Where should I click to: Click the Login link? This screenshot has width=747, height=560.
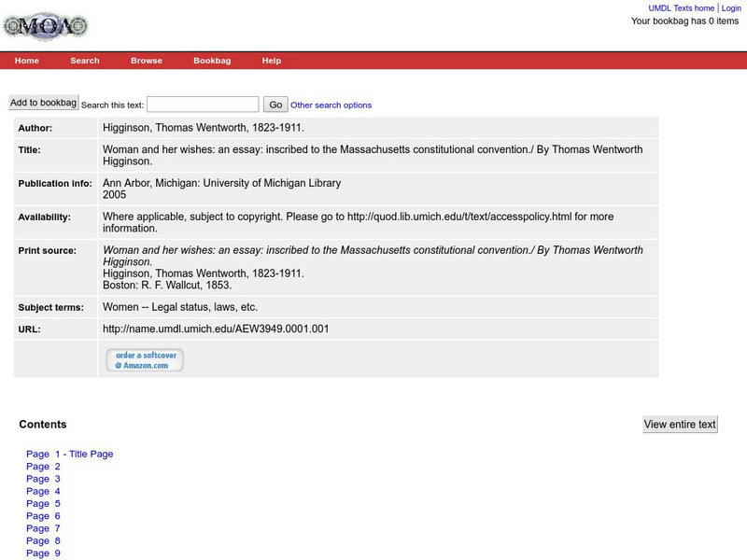pos(731,8)
